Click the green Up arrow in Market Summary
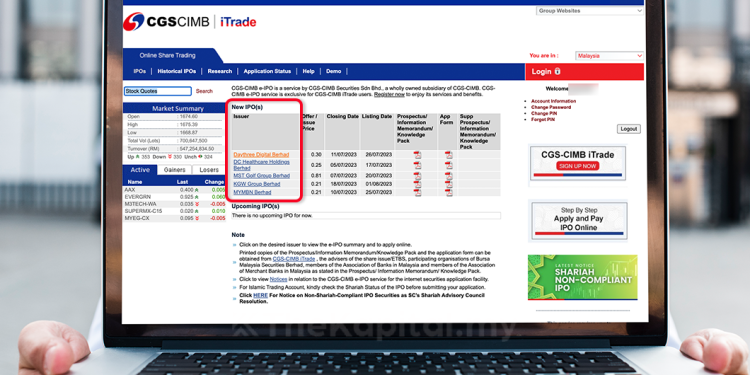Image resolution: width=750 pixels, height=375 pixels. (138, 157)
